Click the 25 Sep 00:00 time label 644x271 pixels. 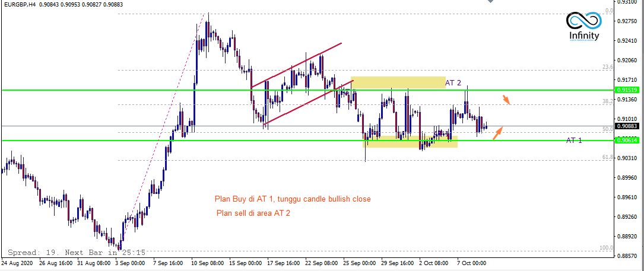359,262
